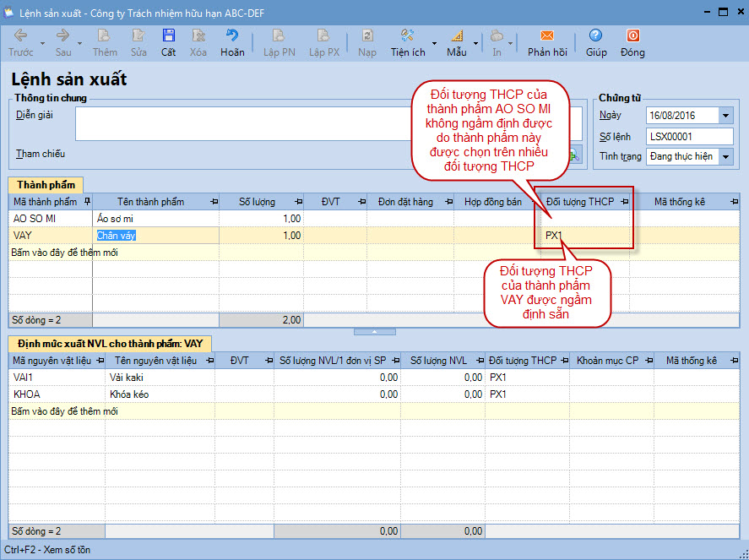Pin the Số lượng column in Thành phẩm
This screenshot has height=560, width=749.
(x=299, y=202)
